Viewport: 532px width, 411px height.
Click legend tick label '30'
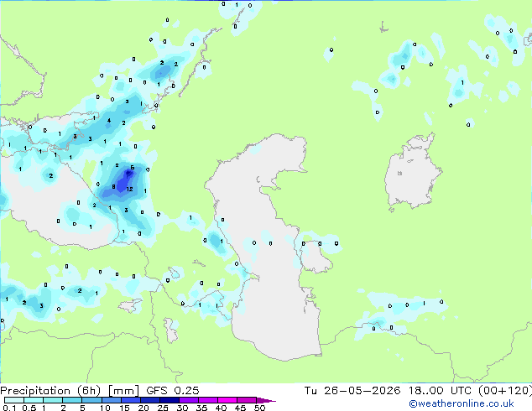[182, 408]
